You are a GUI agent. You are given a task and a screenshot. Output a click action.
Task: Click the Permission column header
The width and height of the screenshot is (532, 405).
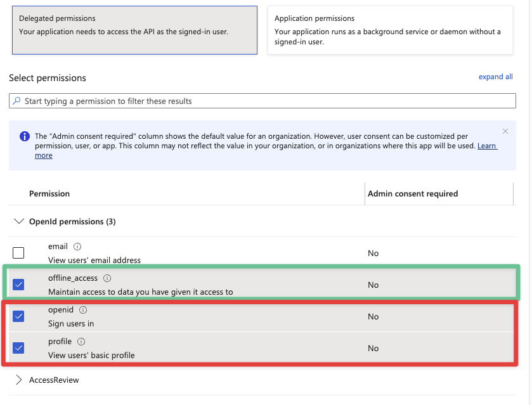(49, 193)
